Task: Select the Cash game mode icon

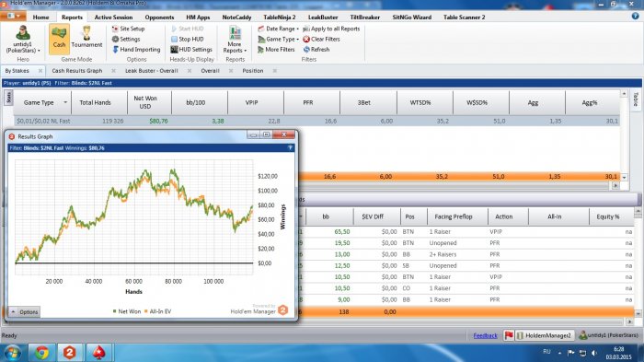Action: coord(59,39)
